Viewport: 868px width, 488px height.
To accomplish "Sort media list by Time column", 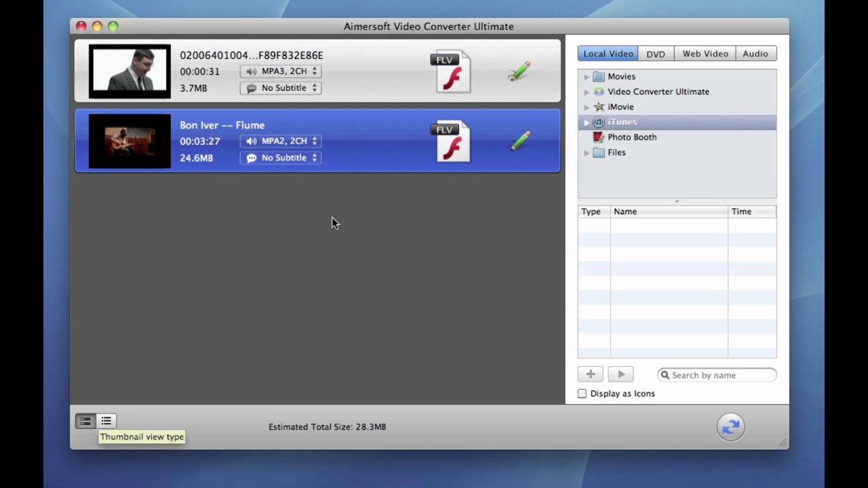I will point(752,211).
